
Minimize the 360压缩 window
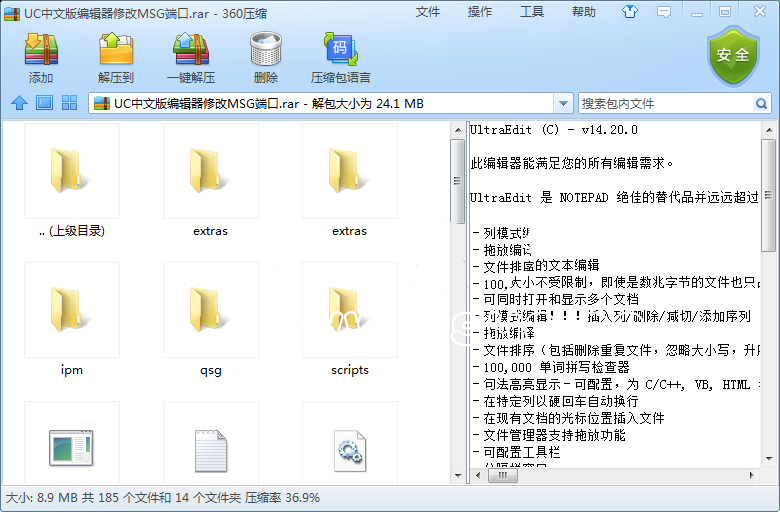click(x=697, y=12)
